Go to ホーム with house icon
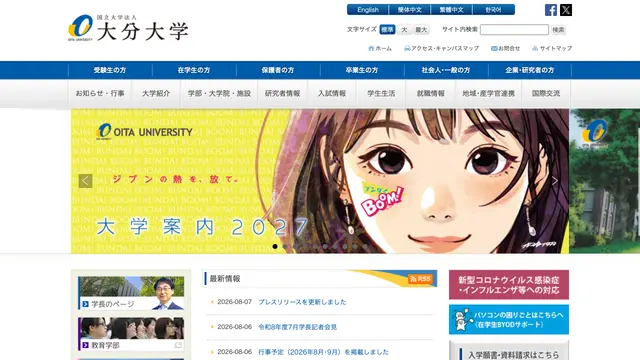The height and width of the screenshot is (360, 640). (380, 48)
